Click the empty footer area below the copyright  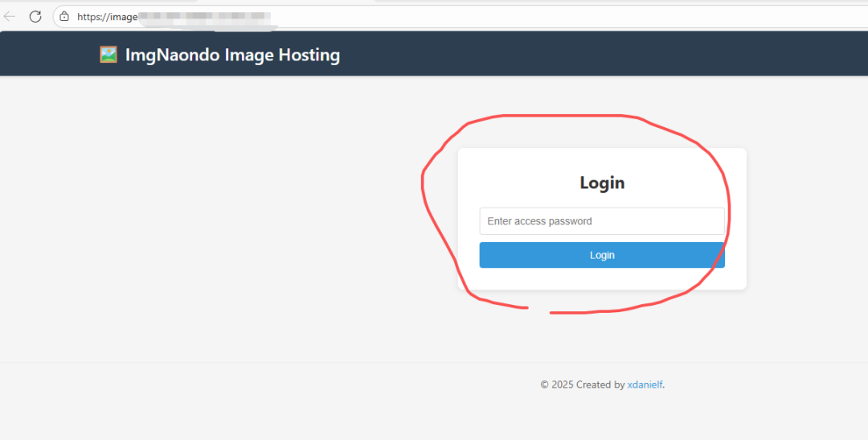tap(434, 418)
